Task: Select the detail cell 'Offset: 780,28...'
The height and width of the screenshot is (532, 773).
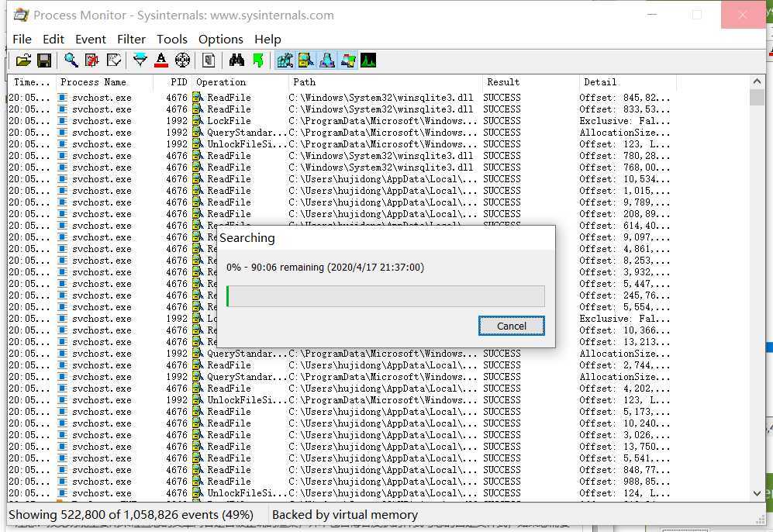Action: (625, 156)
